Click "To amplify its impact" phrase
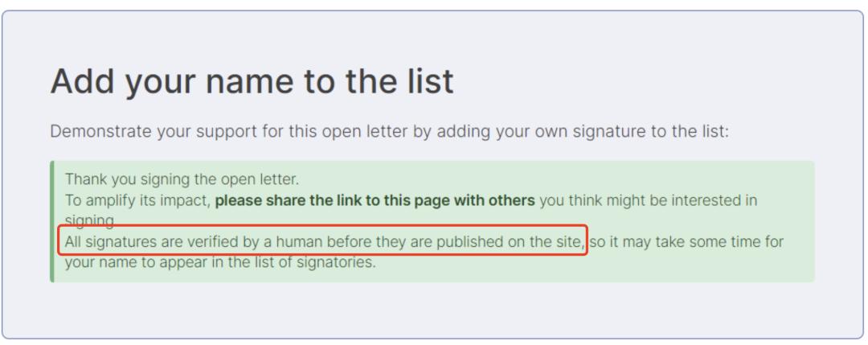The width and height of the screenshot is (868, 345). [137, 200]
